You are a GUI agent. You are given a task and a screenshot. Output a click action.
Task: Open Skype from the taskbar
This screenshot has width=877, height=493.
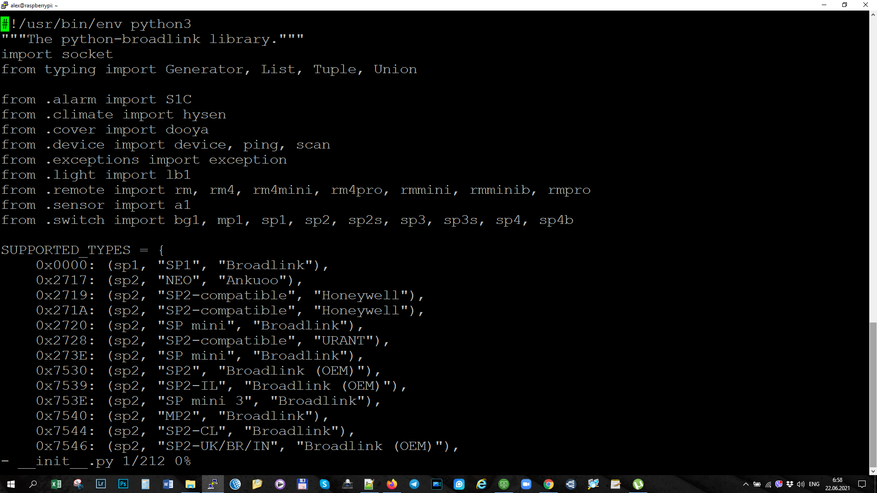[x=324, y=484]
